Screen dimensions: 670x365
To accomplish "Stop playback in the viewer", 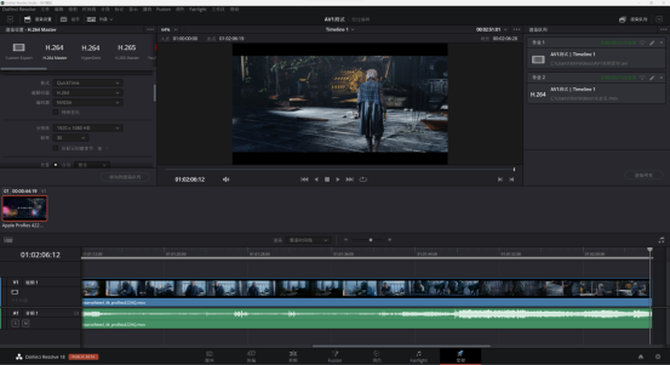I will click(327, 180).
